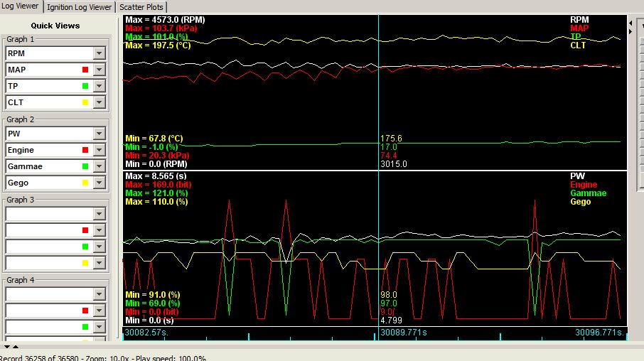Open the first empty dropdown in Graph 4
This screenshot has height=361, width=644.
pos(100,294)
